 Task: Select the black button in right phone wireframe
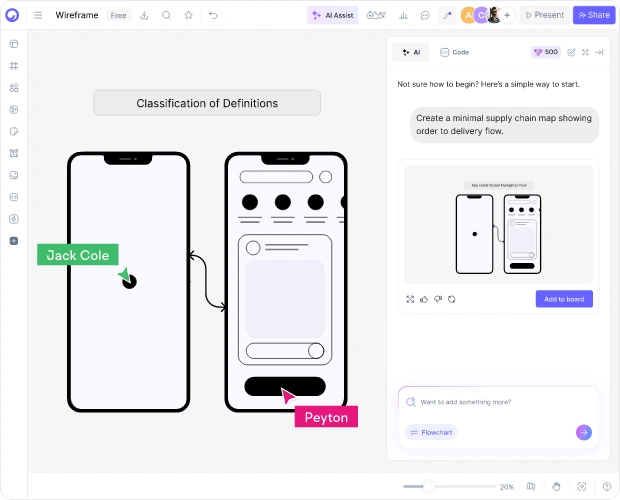285,386
